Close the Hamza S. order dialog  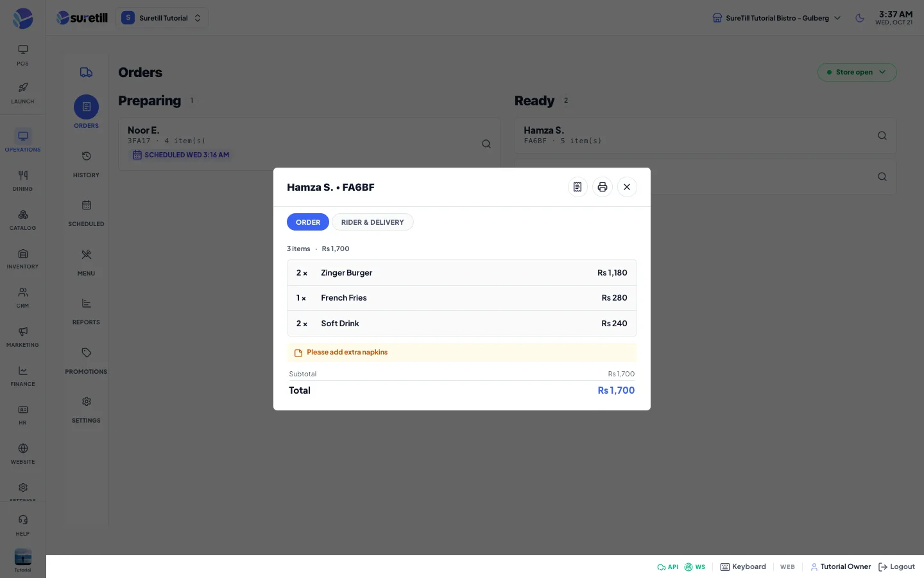627,187
